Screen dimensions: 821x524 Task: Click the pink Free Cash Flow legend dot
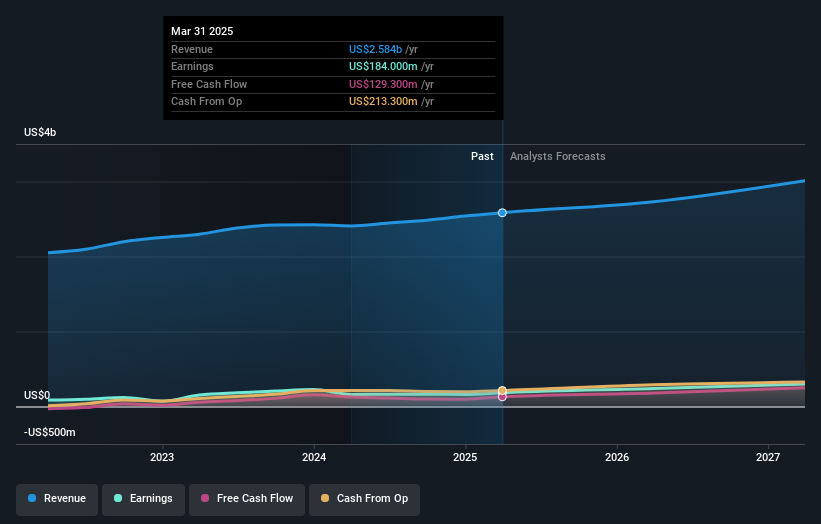point(205,498)
